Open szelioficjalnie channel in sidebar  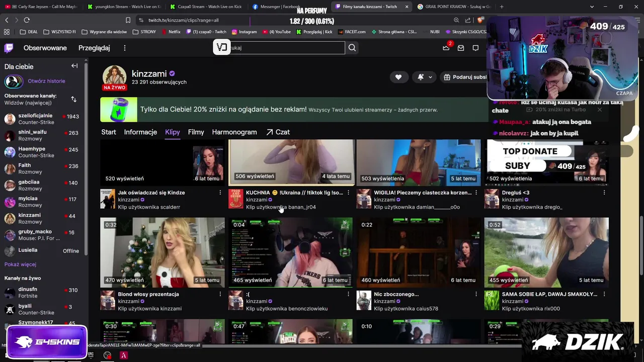(x=42, y=119)
